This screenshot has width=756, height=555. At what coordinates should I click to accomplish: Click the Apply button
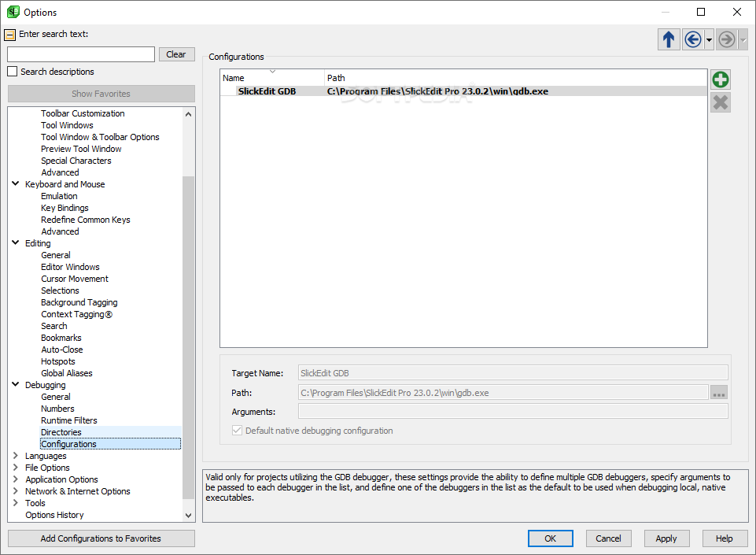(667, 538)
